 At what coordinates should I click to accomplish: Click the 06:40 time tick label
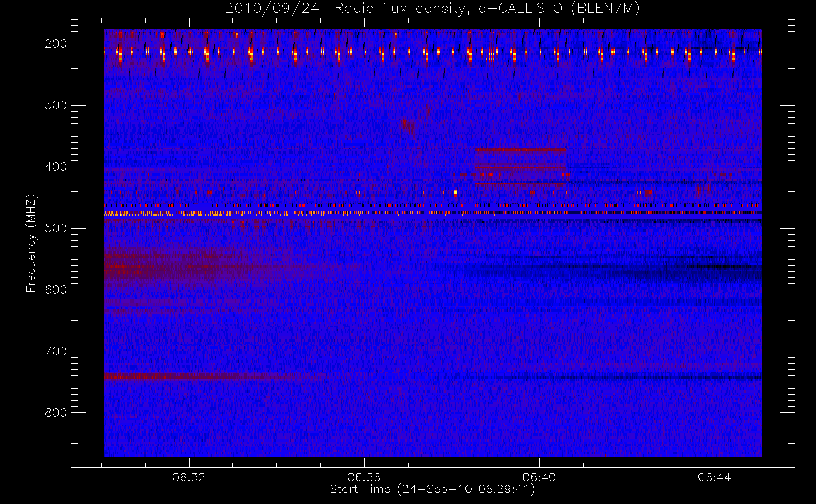coord(539,477)
